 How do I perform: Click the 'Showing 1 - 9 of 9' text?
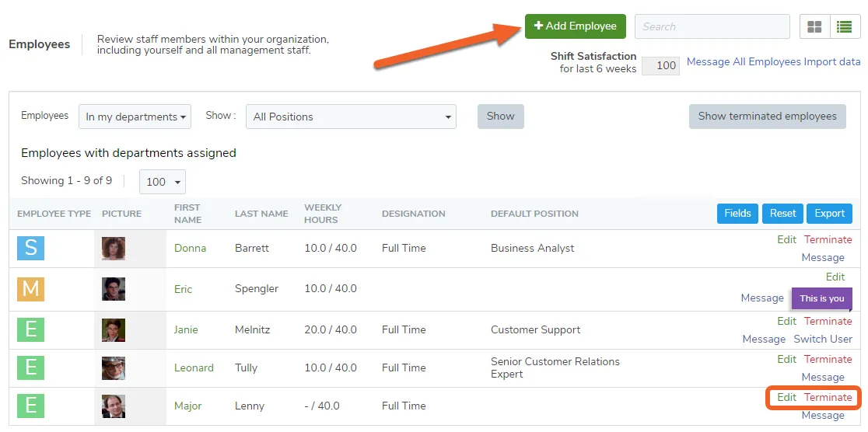click(66, 181)
